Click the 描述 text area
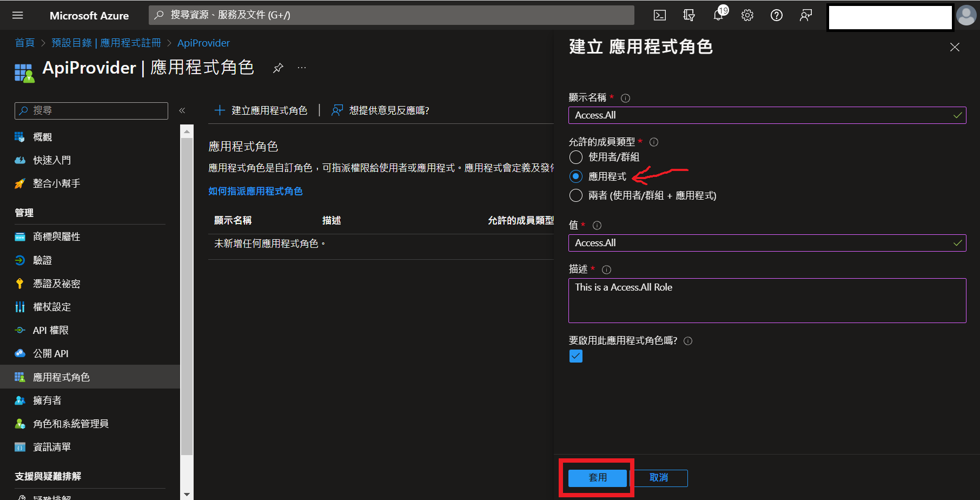Image resolution: width=980 pixels, height=500 pixels. coord(767,300)
